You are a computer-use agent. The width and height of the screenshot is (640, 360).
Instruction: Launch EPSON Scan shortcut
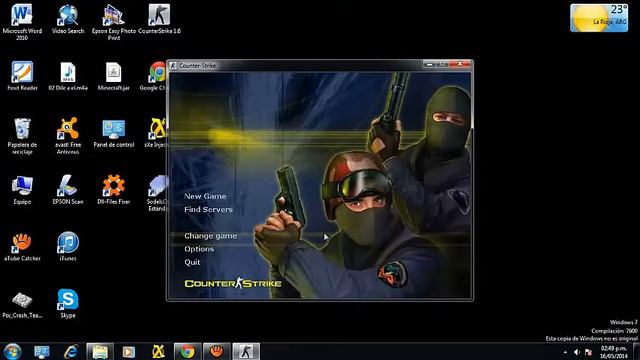coord(68,190)
